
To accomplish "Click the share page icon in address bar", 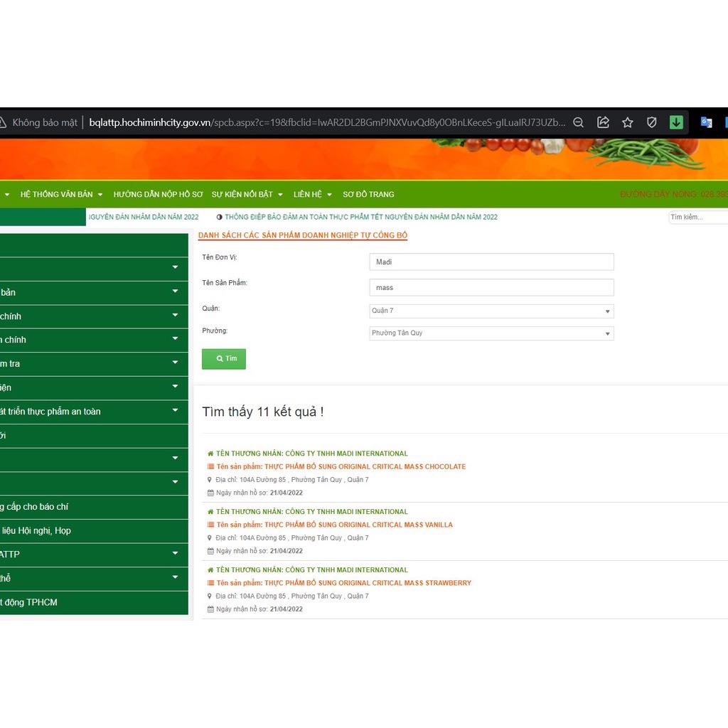I will tap(603, 122).
